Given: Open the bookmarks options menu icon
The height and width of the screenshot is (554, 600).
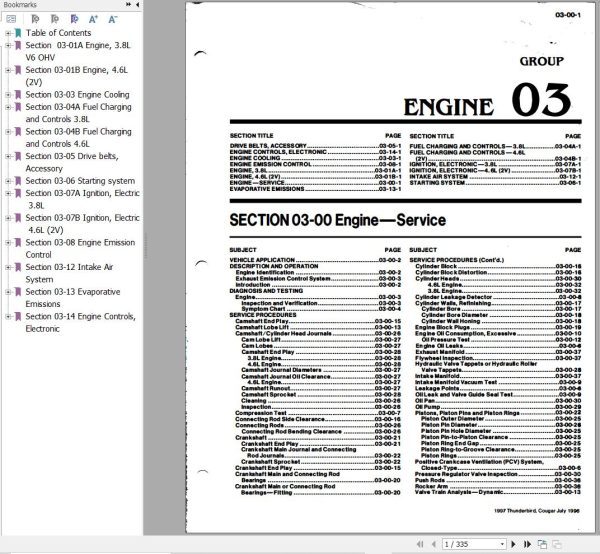Looking at the screenshot, I should [11, 19].
